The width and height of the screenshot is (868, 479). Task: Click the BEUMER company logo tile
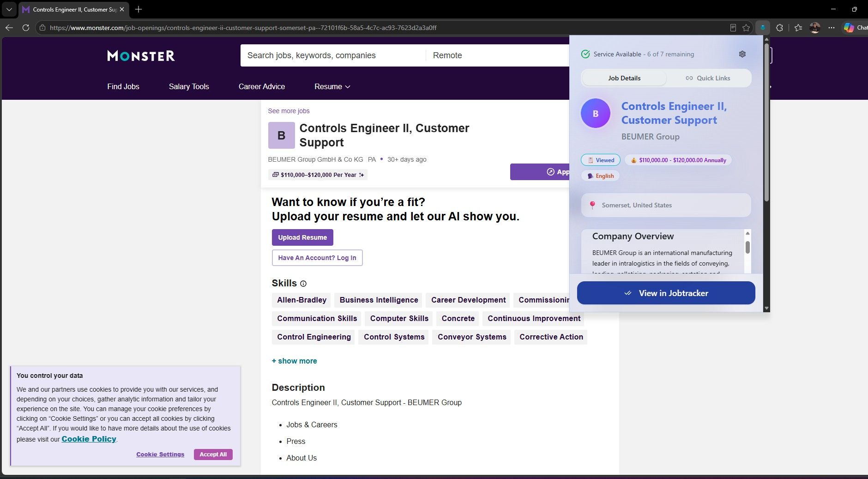point(281,135)
